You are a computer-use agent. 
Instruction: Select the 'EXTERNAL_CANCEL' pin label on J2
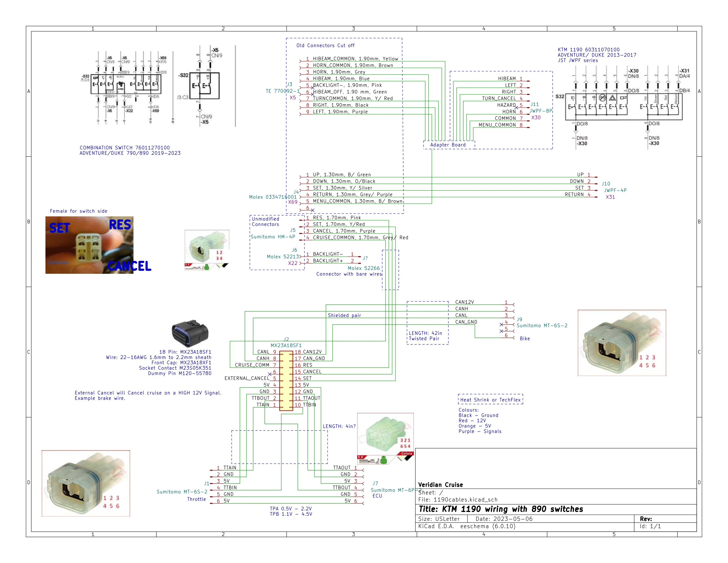click(x=247, y=378)
